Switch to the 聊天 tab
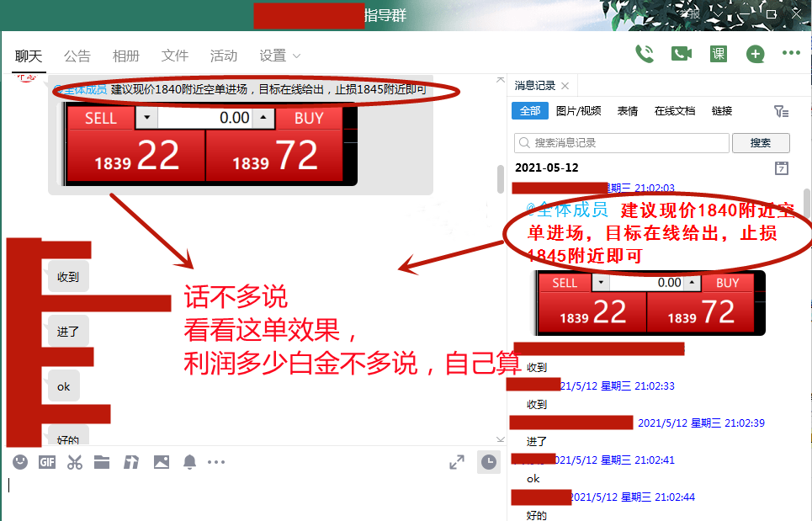This screenshot has height=521, width=812. pyautogui.click(x=29, y=56)
